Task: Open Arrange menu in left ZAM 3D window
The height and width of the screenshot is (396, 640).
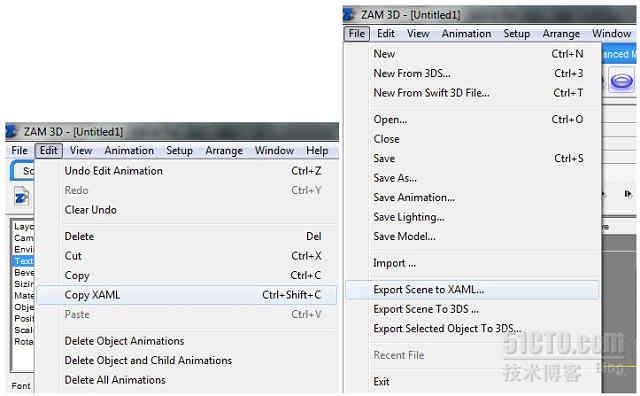Action: pos(224,151)
